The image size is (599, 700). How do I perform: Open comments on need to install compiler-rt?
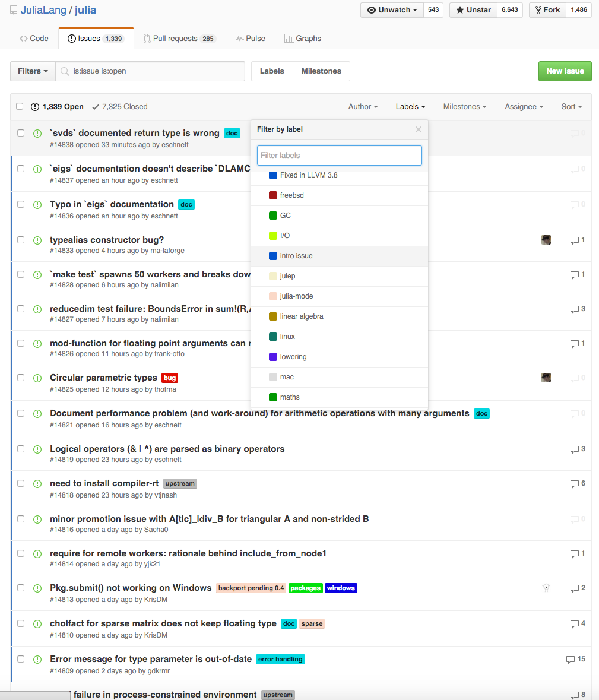click(578, 483)
